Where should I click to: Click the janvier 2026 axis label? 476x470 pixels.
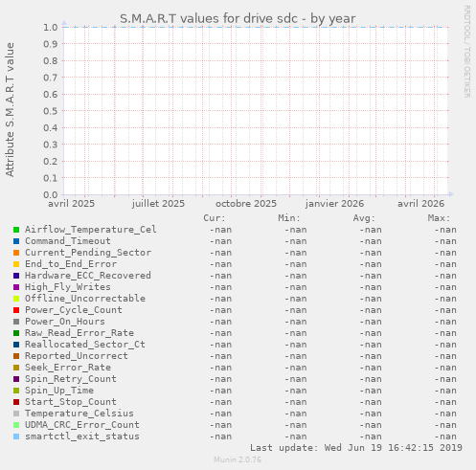tap(334, 204)
